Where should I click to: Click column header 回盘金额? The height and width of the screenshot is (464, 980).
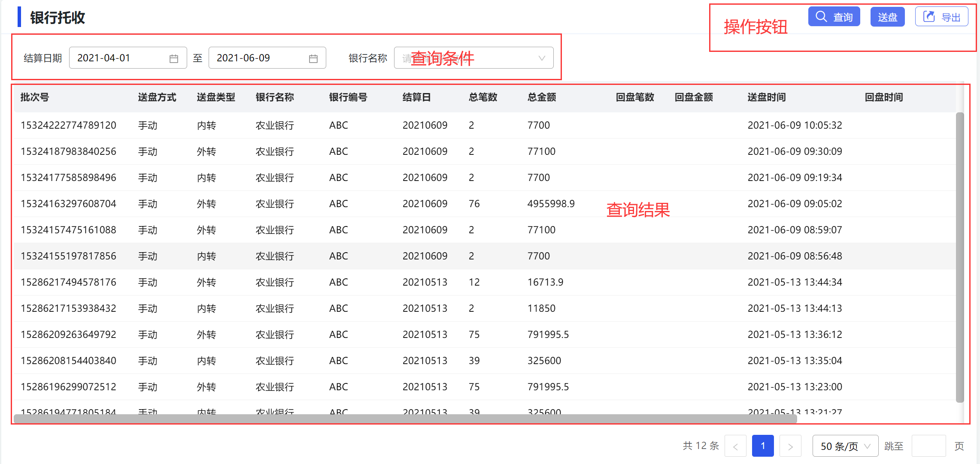coord(694,97)
